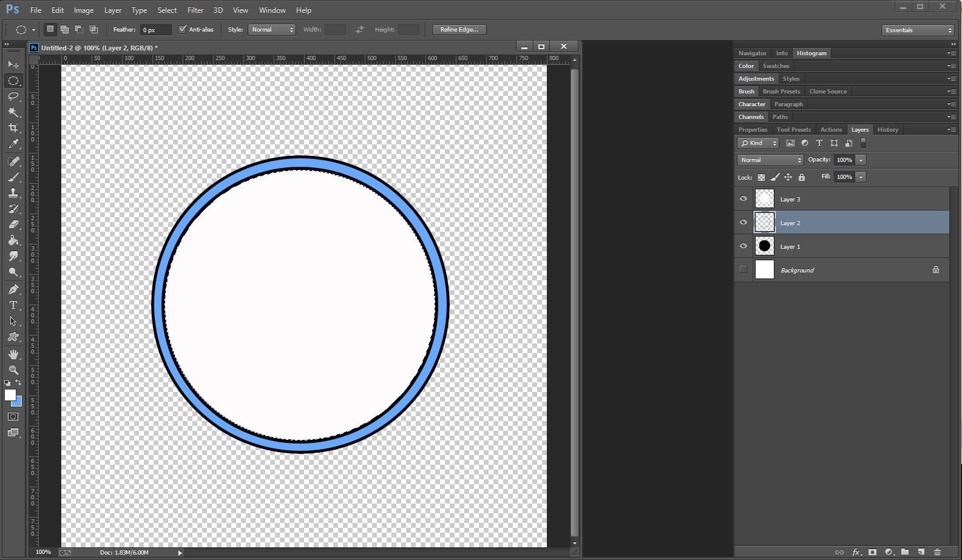Toggle lock position

788,177
